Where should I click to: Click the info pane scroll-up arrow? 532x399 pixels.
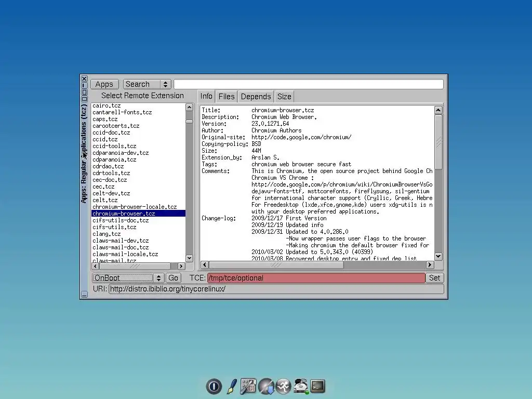[x=438, y=110]
